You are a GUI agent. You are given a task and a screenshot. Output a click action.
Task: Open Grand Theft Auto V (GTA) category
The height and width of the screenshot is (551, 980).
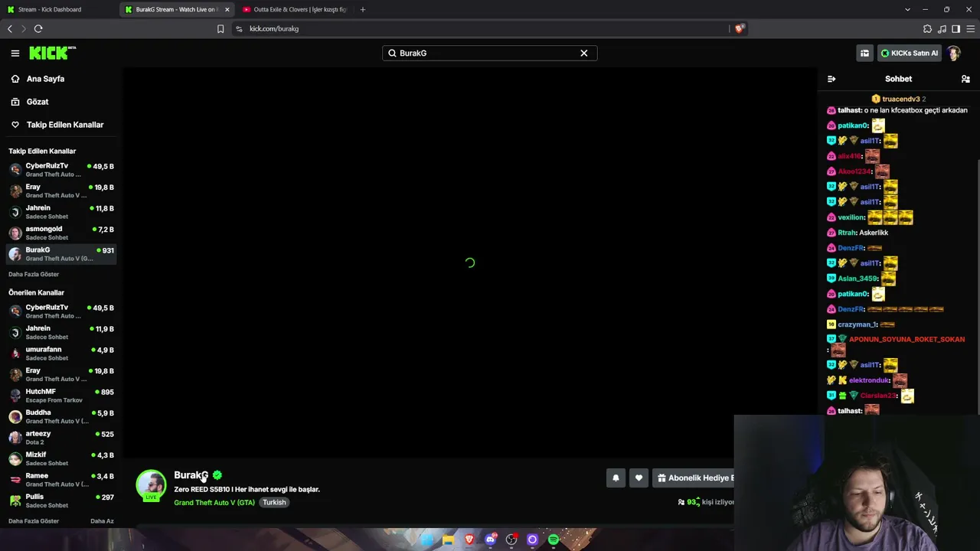tap(214, 503)
